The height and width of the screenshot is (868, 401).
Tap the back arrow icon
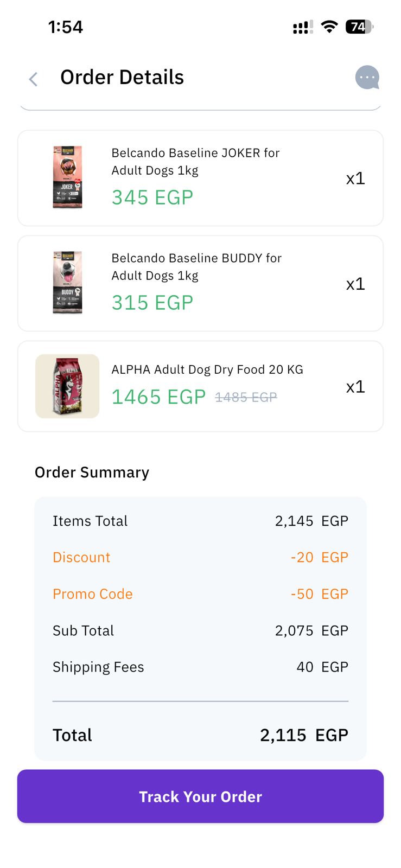[33, 79]
